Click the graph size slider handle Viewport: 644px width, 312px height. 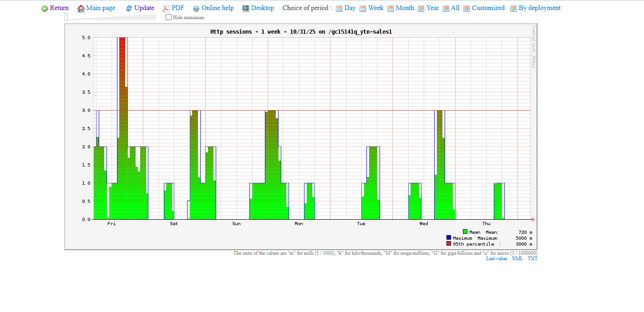point(66,17)
